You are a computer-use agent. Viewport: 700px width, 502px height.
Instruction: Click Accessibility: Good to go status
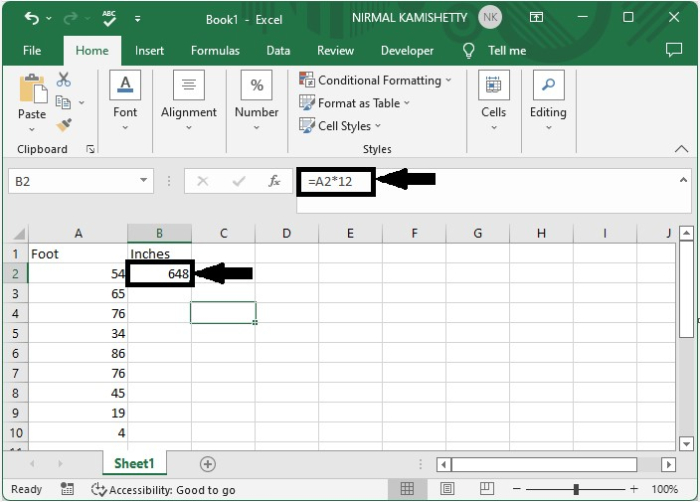click(163, 490)
